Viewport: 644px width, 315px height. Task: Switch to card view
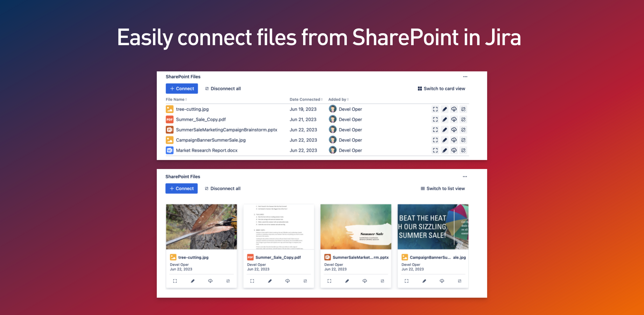coord(441,88)
